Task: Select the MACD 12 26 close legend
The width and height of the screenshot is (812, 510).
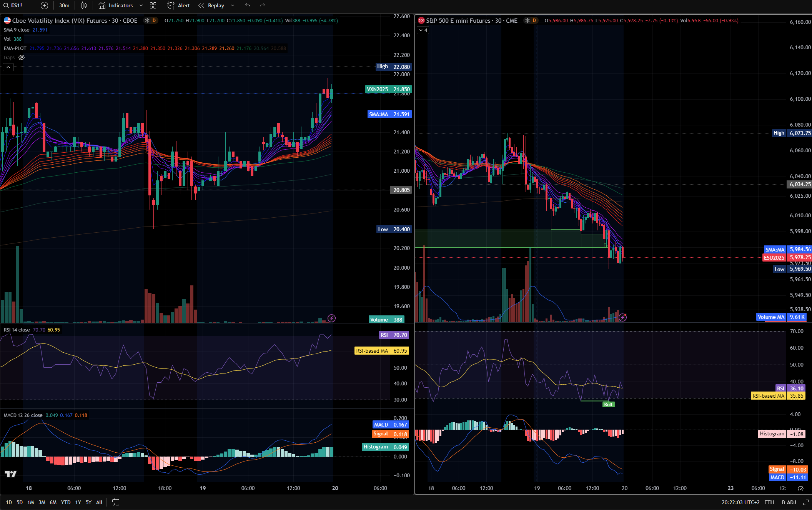Action: tap(23, 415)
